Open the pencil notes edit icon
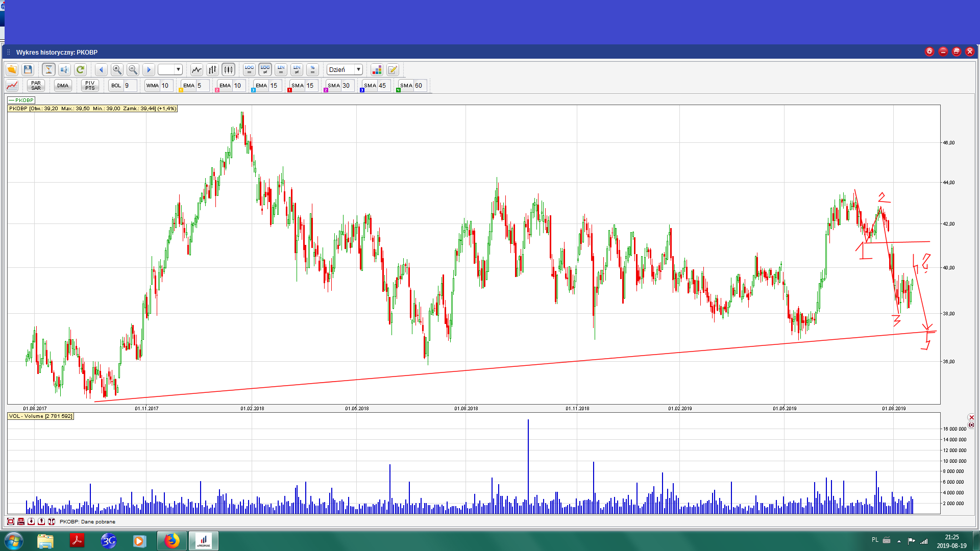 point(393,69)
